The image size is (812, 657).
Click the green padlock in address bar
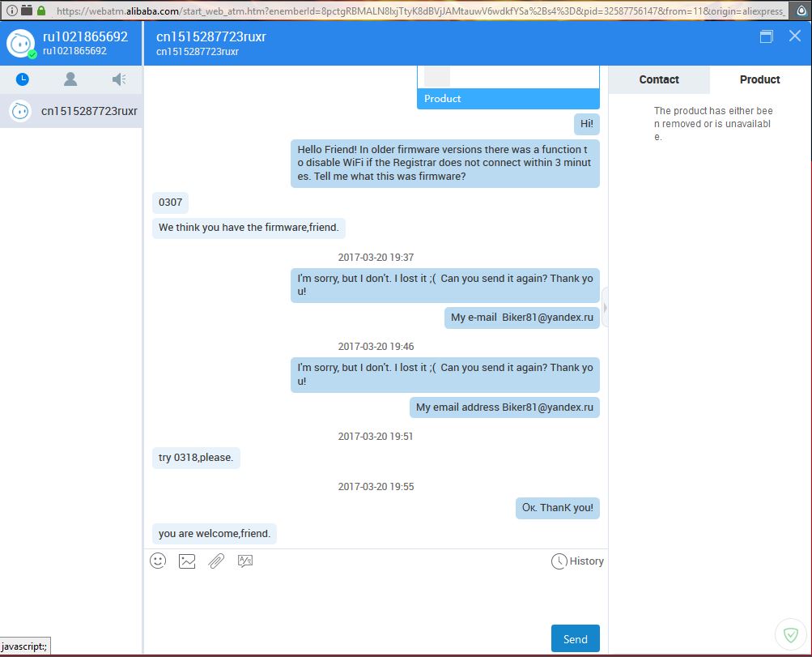[x=40, y=11]
